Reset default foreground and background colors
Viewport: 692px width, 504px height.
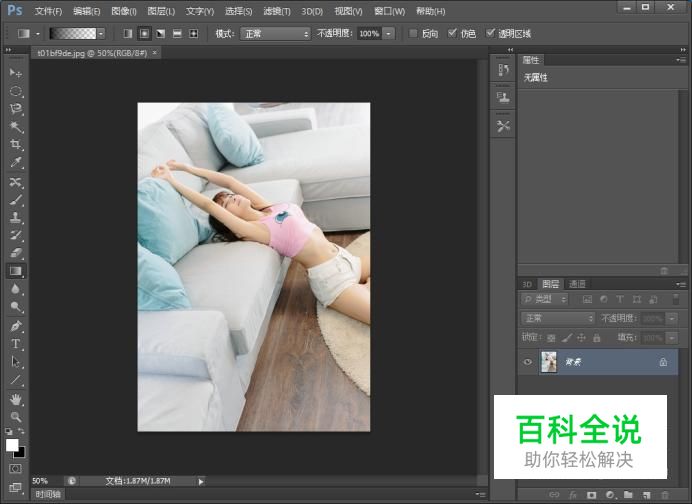click(x=9, y=431)
